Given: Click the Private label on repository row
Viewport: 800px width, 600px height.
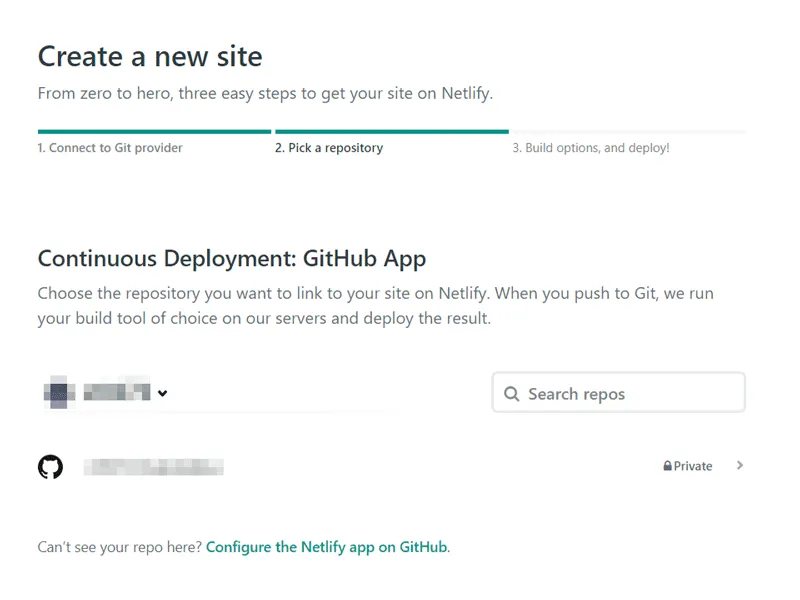Looking at the screenshot, I should pos(693,466).
